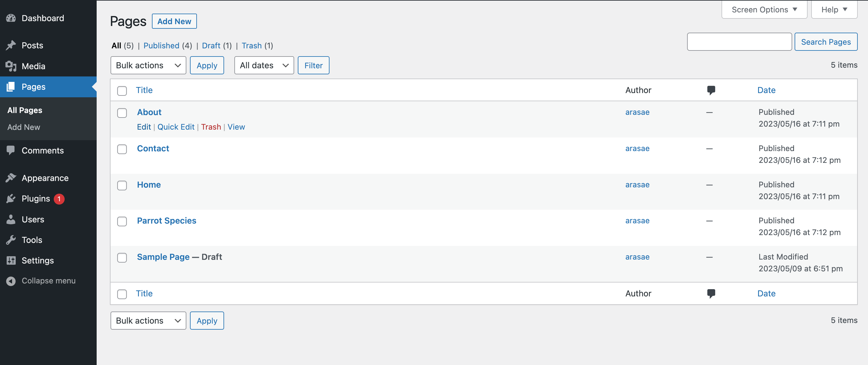Image resolution: width=868 pixels, height=365 pixels.
Task: Click the Appearance paintbrush icon
Action: [x=11, y=178]
